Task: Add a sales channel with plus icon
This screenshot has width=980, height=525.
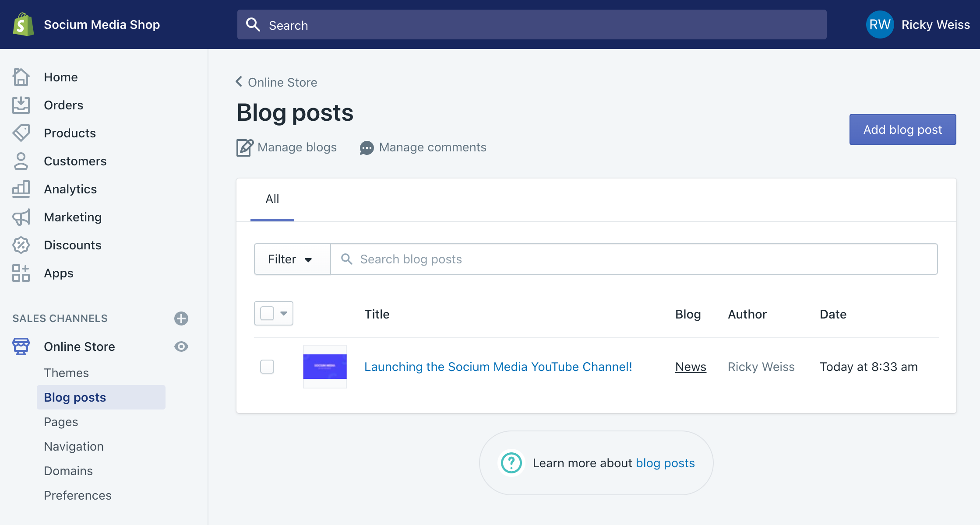Action: point(181,318)
